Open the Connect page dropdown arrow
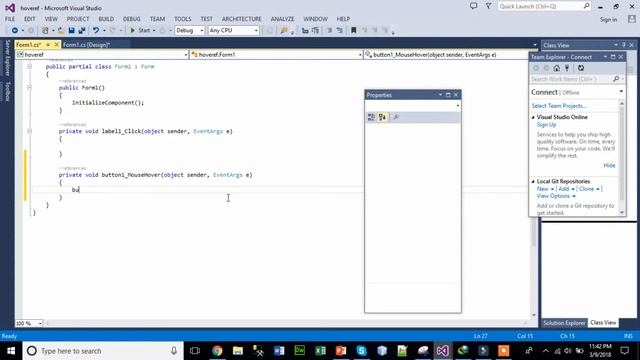The height and width of the screenshot is (360, 640). coord(621,92)
